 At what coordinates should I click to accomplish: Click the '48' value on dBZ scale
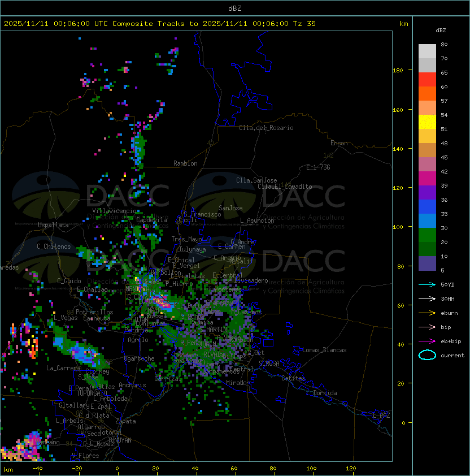(444, 143)
